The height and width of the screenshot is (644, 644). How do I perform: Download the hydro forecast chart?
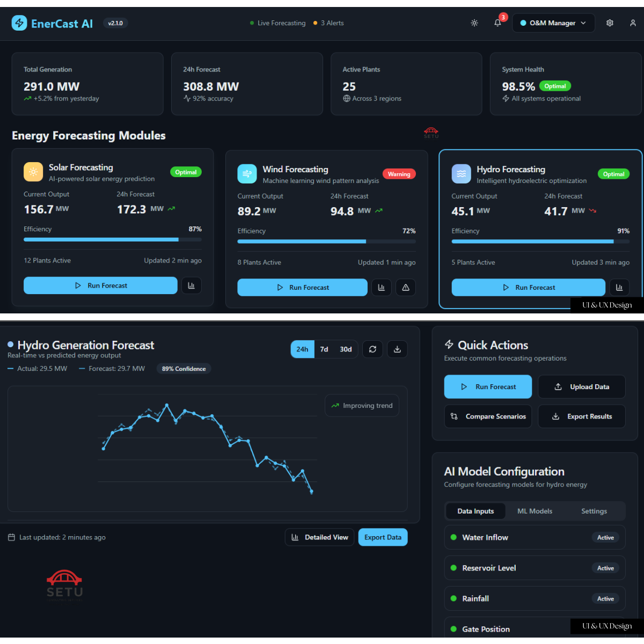tap(397, 349)
